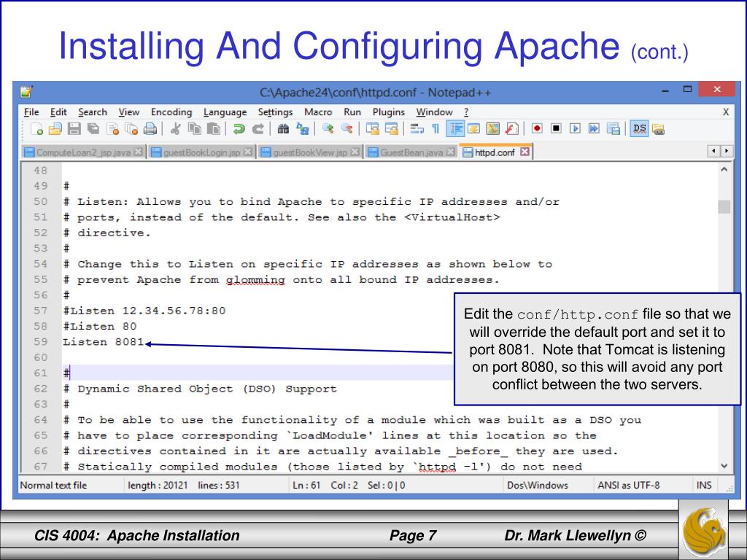Screen dimensions: 747x560
Task: Toggle word wrap toolbar icon
Action: [417, 128]
